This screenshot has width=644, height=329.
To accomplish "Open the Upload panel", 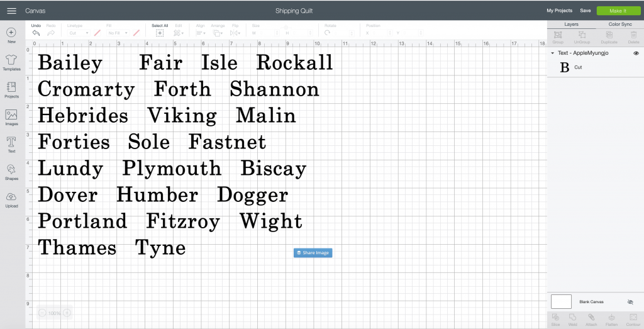I will [x=11, y=200].
